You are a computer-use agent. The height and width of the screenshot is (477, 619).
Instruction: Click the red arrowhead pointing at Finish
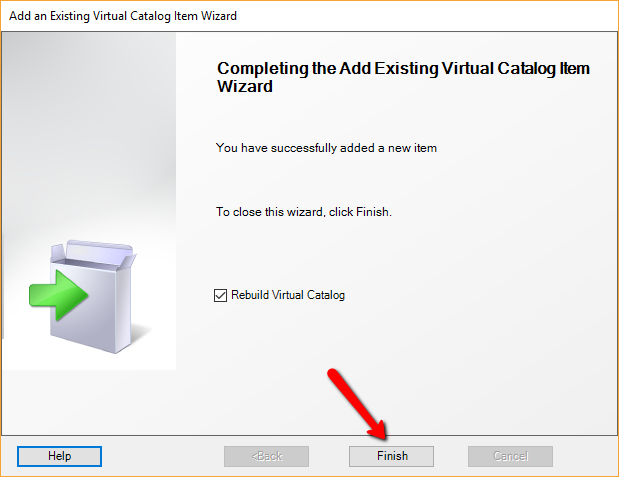click(x=377, y=430)
